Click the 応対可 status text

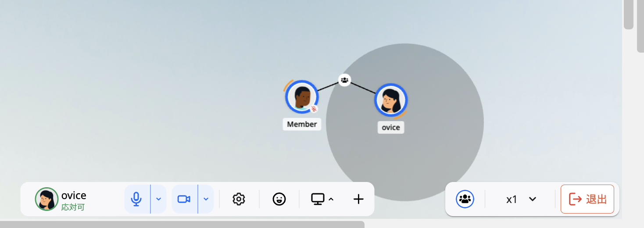[x=73, y=207]
